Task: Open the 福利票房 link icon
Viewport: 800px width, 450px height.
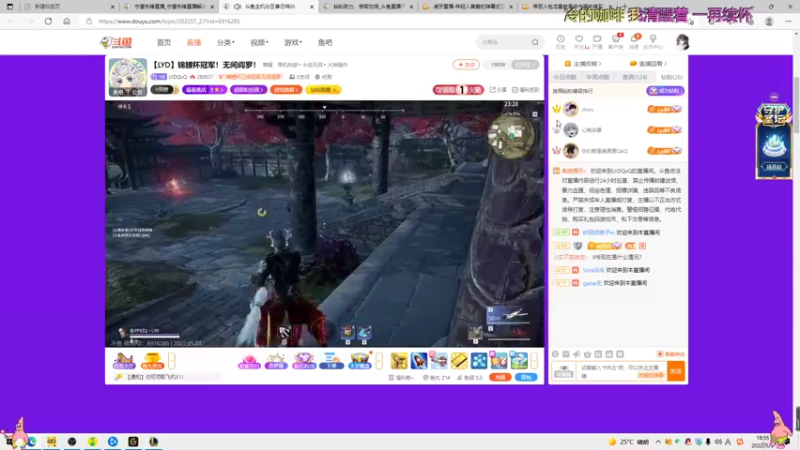Action: pos(526,90)
